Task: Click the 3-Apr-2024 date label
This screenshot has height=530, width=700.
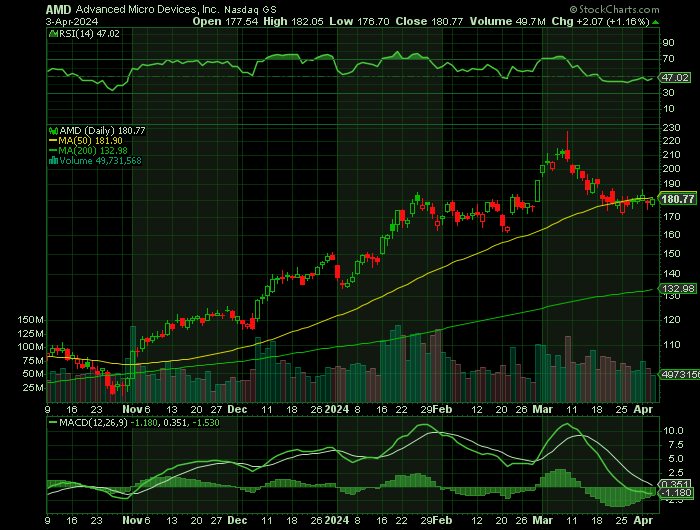Action: [71, 21]
